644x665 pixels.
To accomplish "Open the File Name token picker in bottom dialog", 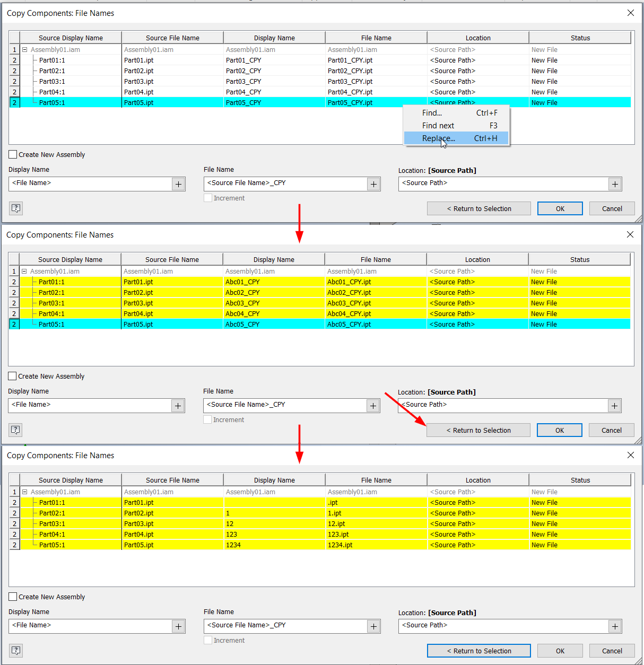I will (373, 626).
